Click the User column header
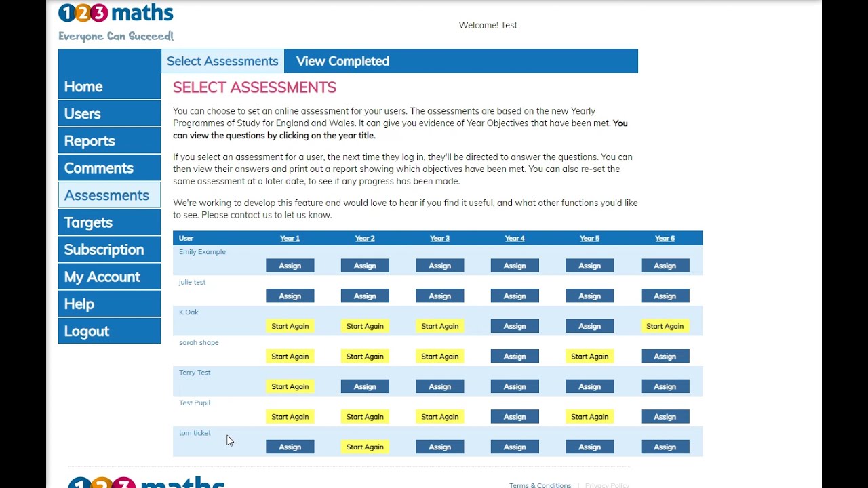This screenshot has width=868, height=488. click(186, 239)
